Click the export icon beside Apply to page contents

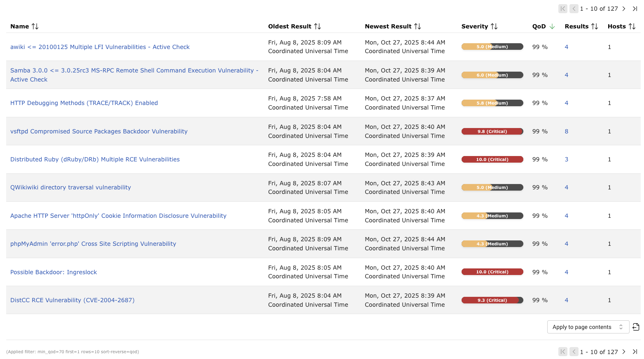coord(636,327)
